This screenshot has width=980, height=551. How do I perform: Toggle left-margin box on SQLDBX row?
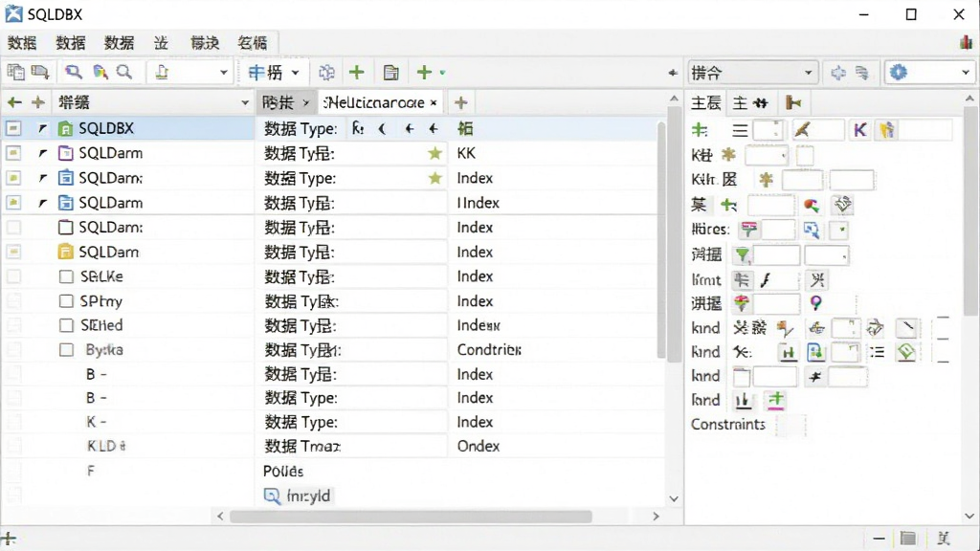click(13, 128)
